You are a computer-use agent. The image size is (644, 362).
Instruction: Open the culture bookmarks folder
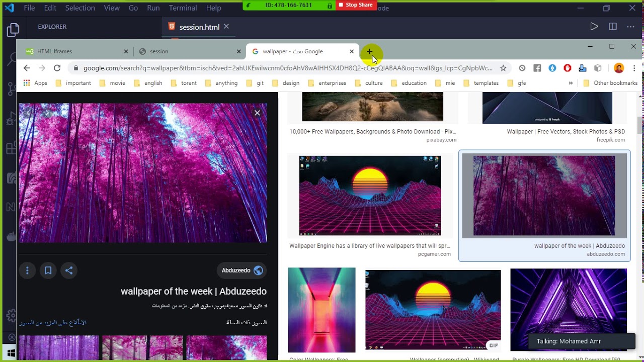(x=369, y=83)
